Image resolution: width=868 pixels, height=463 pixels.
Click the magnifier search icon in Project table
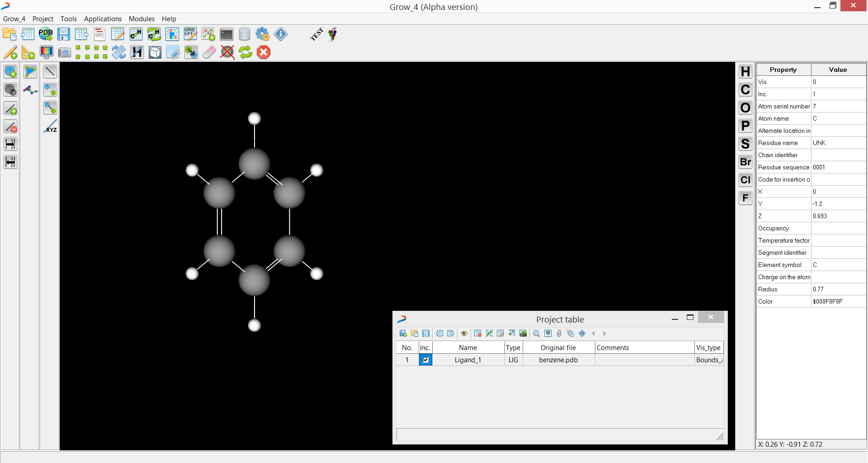tap(536, 333)
